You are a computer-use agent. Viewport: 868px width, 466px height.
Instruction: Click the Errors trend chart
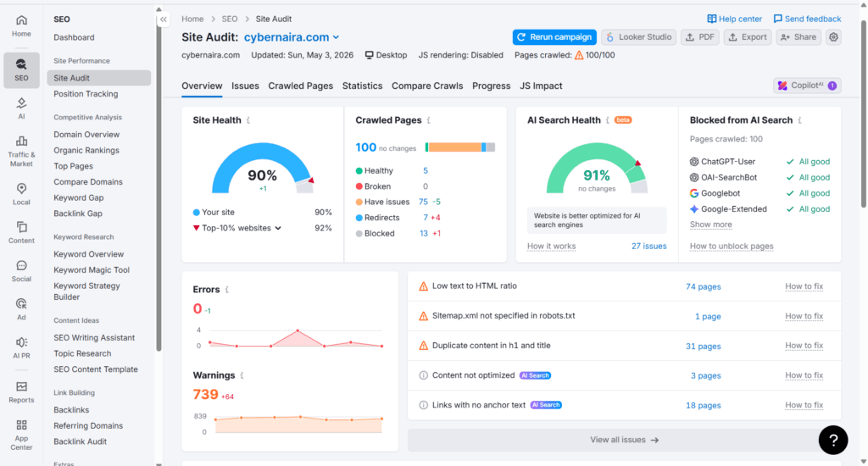point(295,338)
